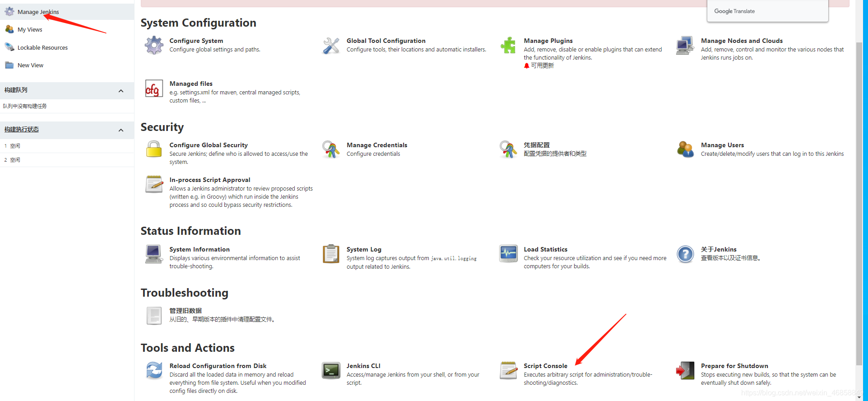Image resolution: width=868 pixels, height=401 pixels.
Task: Open the Managed files link
Action: [x=191, y=84]
